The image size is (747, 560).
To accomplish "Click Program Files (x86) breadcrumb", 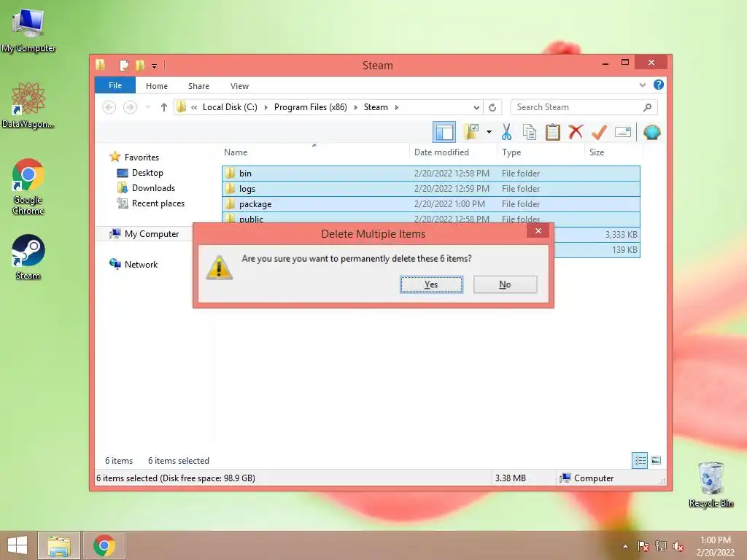I will (311, 107).
